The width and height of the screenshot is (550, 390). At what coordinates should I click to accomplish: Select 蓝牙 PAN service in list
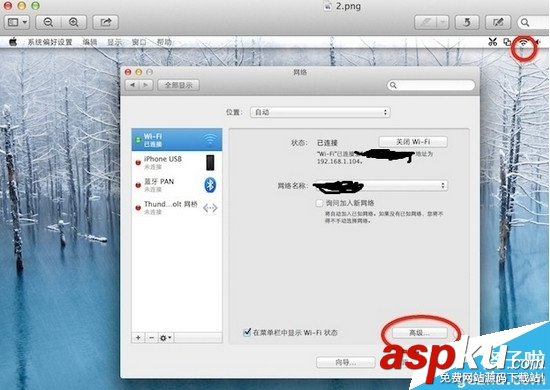(177, 185)
